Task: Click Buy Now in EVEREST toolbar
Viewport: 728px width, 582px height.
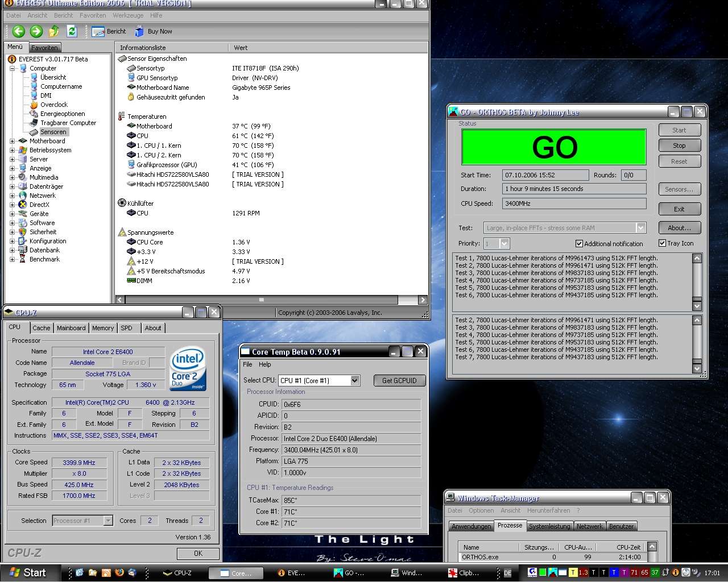Action: (154, 31)
